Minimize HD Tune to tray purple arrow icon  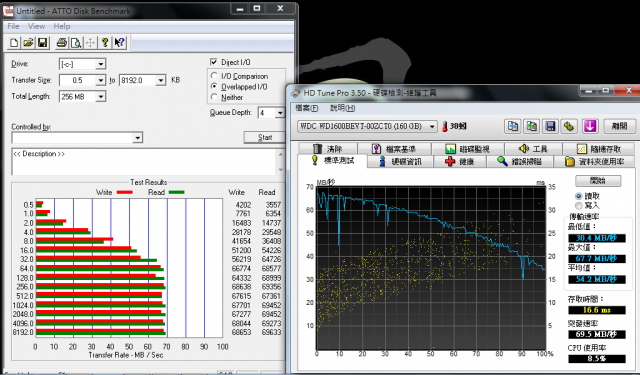tap(590, 126)
